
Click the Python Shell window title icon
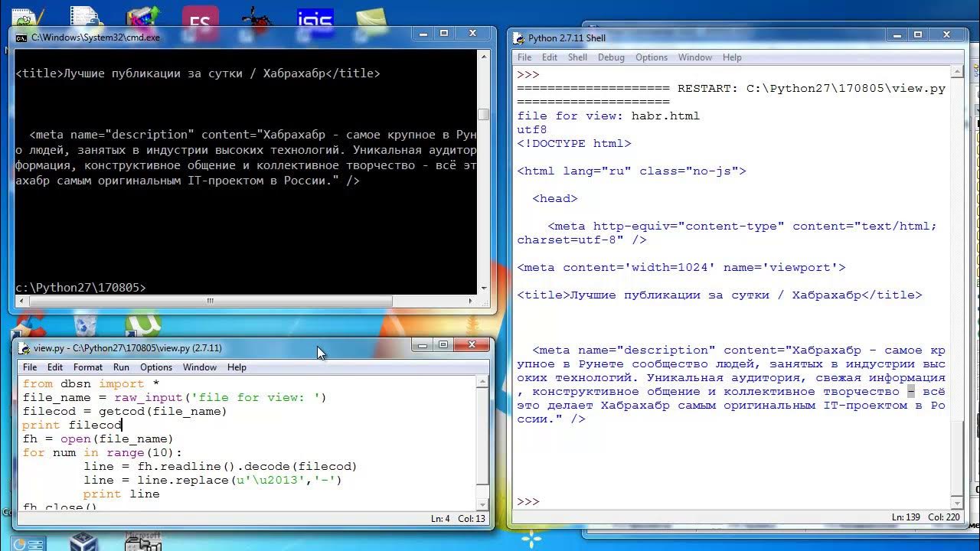click(519, 37)
